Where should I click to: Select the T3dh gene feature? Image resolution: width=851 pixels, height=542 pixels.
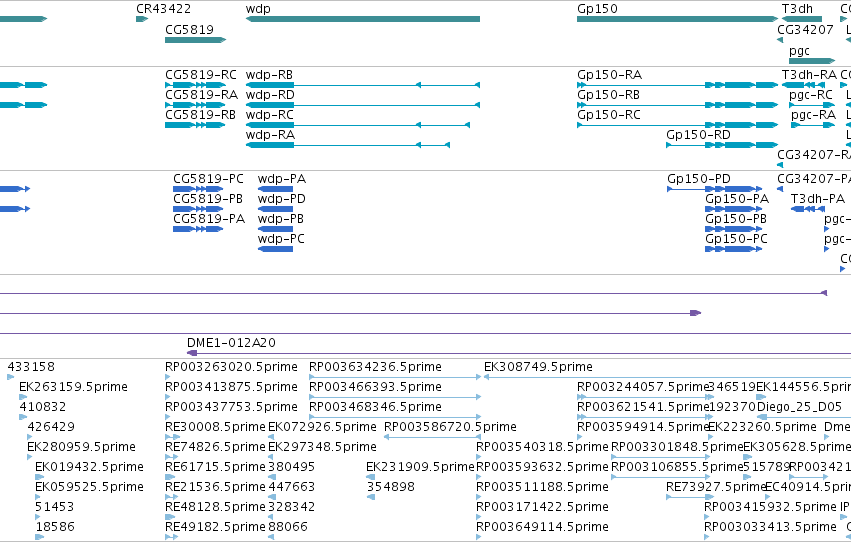pyautogui.click(x=802, y=19)
